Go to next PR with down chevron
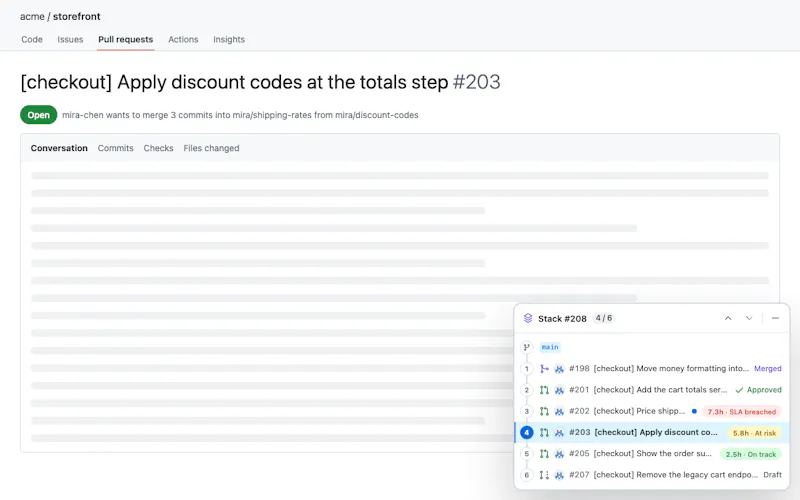The image size is (800, 500). point(749,318)
